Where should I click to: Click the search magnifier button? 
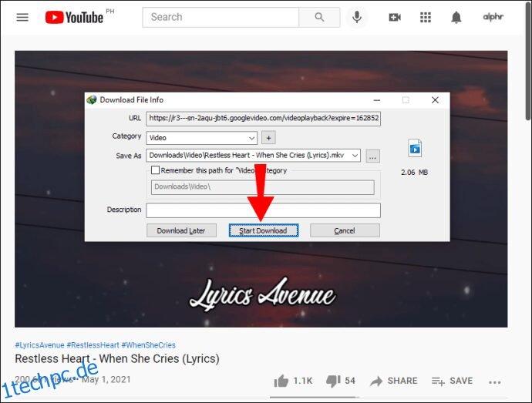tap(319, 17)
